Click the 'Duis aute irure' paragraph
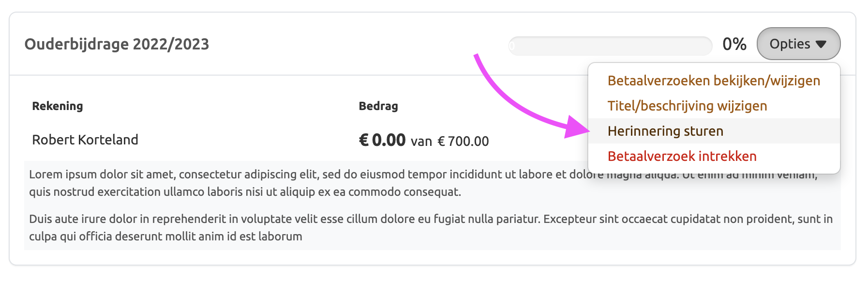Viewport: 868px width, 284px height. tap(290, 227)
